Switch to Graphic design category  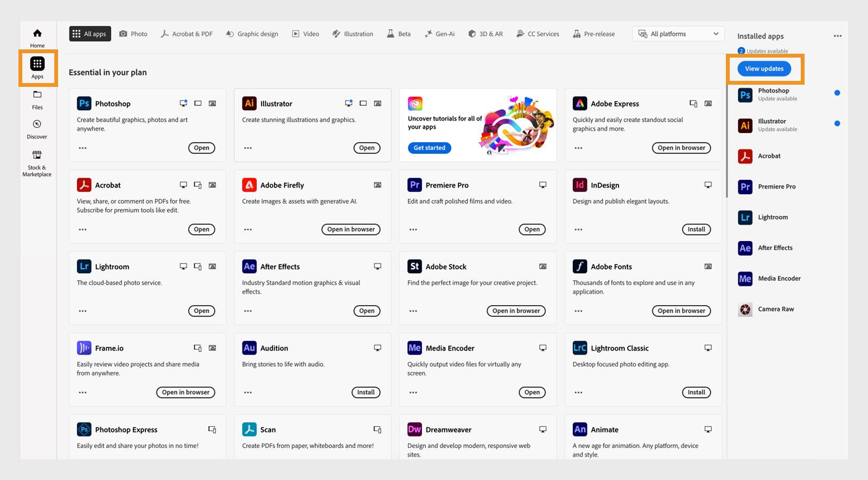[252, 34]
